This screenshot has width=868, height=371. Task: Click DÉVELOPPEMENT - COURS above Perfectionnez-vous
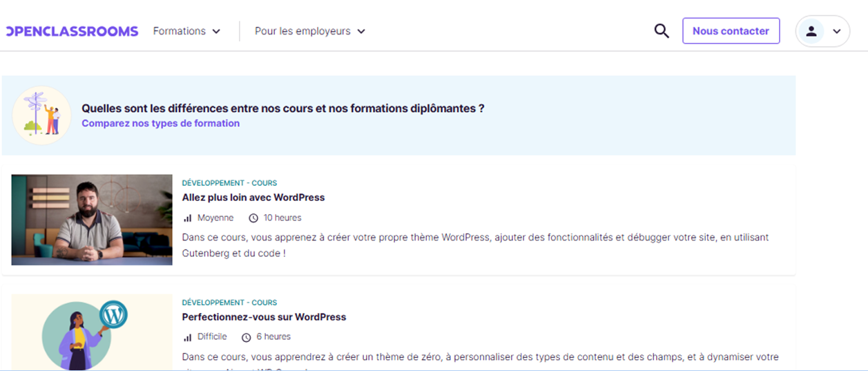[x=229, y=303]
